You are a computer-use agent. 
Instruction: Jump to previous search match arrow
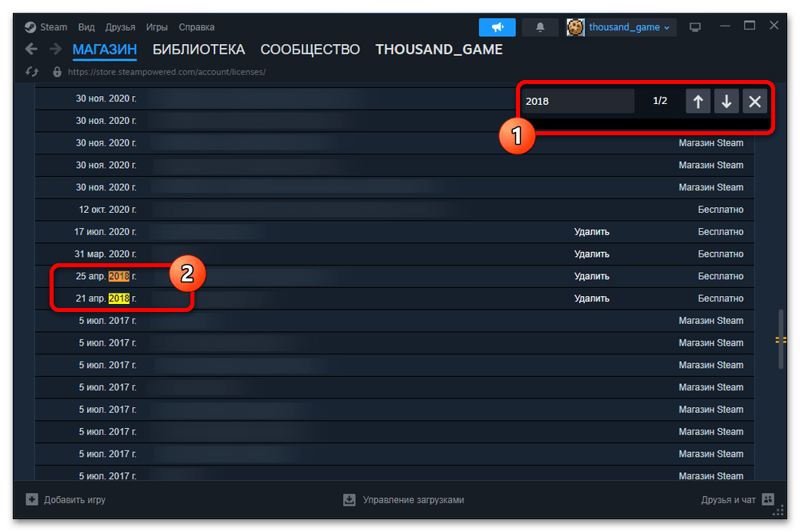[x=698, y=102]
